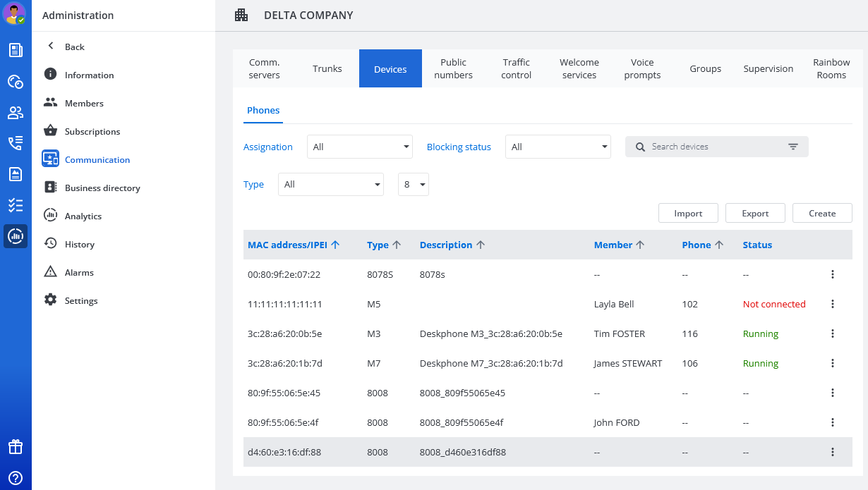Switch to the Trunks tab
This screenshot has width=868, height=490.
(x=327, y=68)
